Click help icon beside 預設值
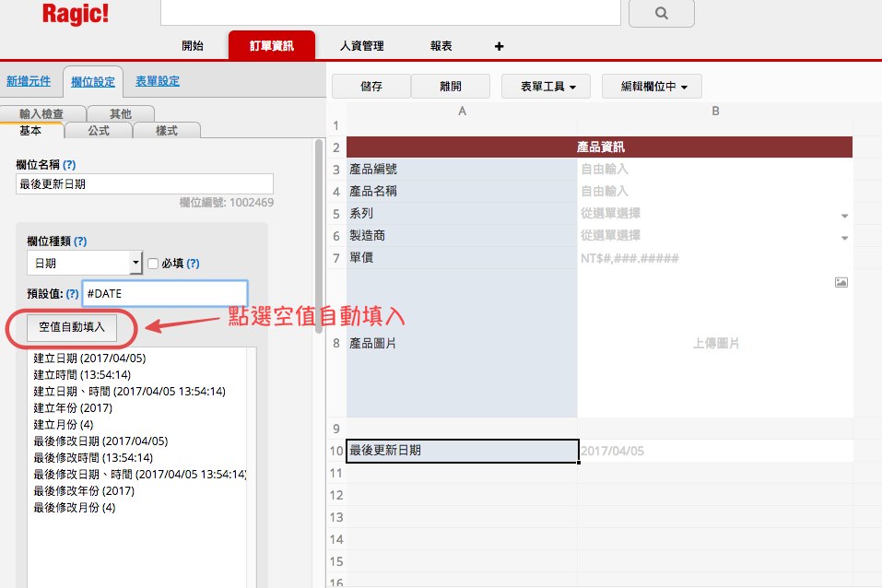Viewport: 882px width, 588px height. 72,293
